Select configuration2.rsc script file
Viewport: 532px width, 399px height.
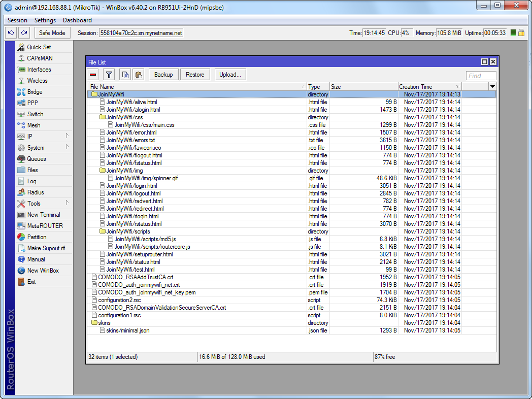tap(292, 300)
